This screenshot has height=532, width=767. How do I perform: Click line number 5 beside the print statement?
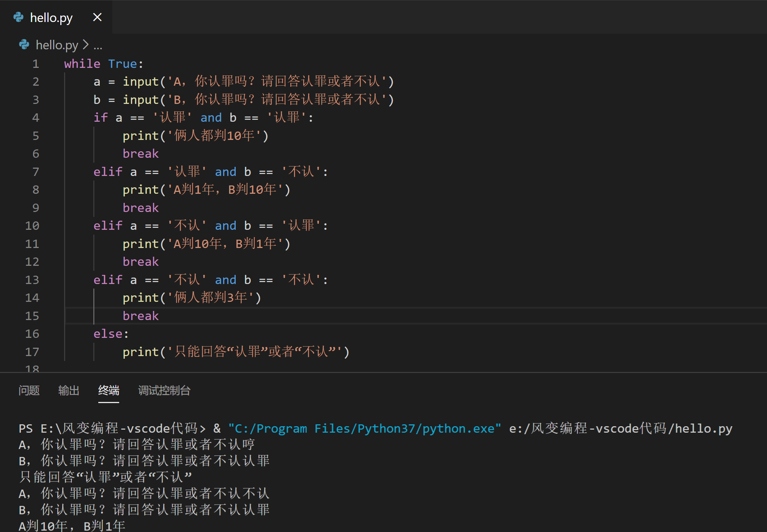[36, 135]
